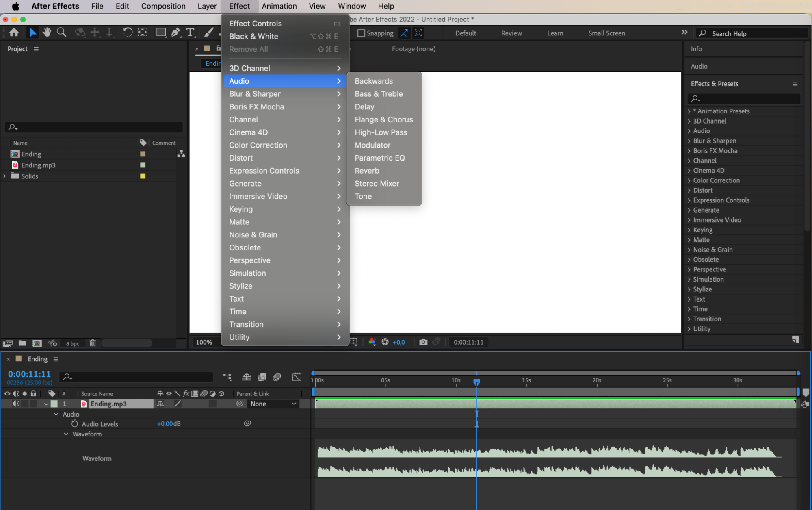Screen dimensions: 812x510
Task: Click Ending timeline panel menu icon
Action: coord(56,359)
